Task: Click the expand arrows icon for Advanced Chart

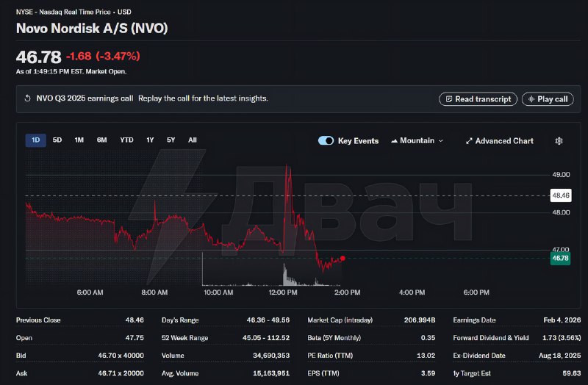Action: point(469,141)
